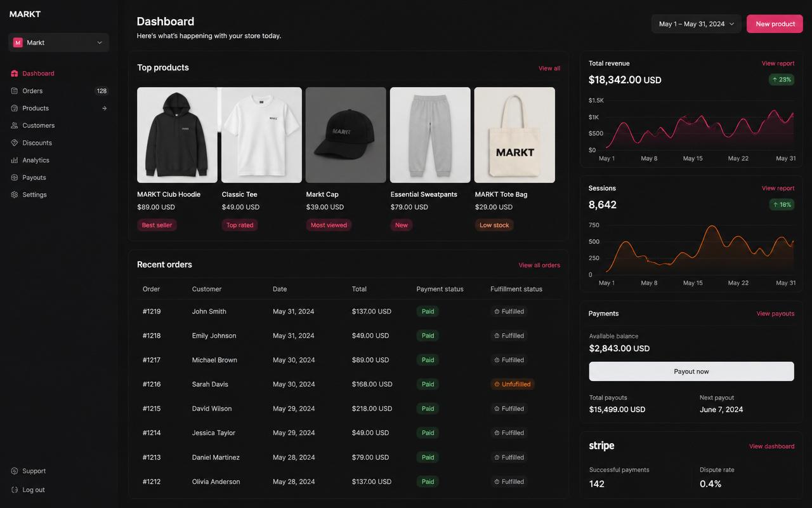812x508 pixels.
Task: Click the Stripe logo
Action: (601, 446)
